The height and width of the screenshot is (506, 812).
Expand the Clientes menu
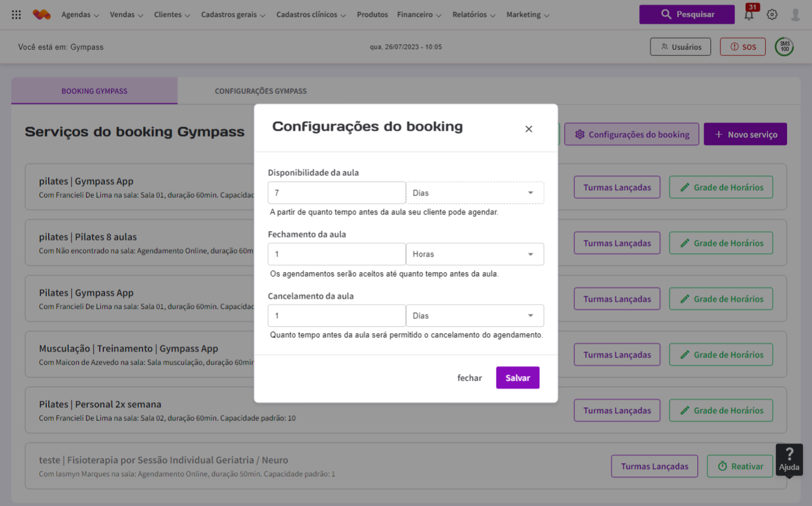click(x=172, y=15)
